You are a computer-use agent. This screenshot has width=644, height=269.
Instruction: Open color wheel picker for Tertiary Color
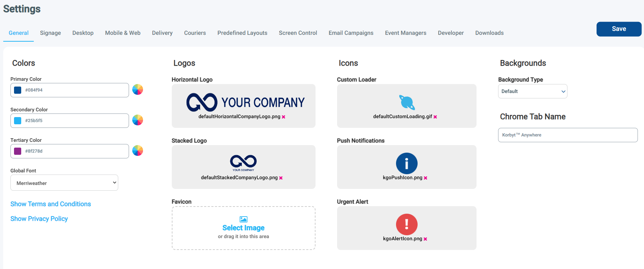click(x=138, y=150)
